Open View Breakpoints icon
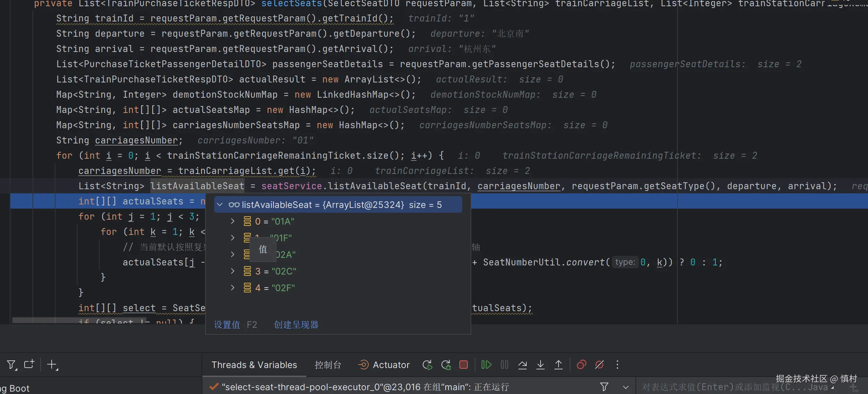868x394 pixels. (x=581, y=365)
